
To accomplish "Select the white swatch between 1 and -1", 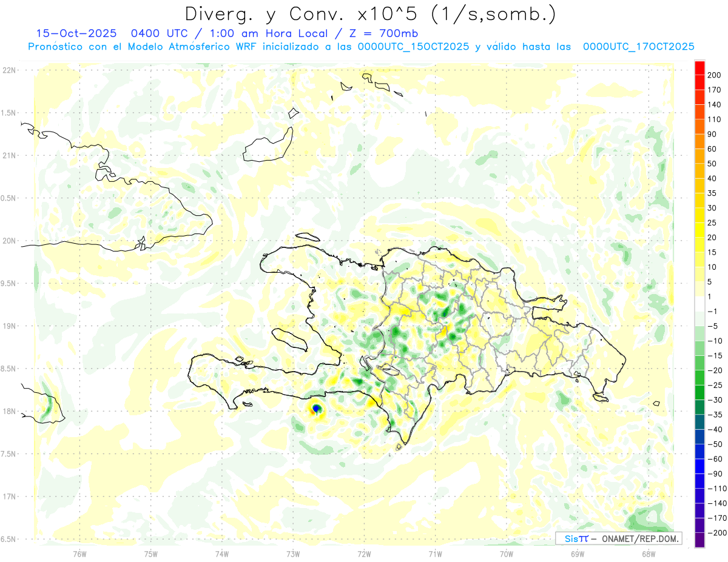I will tap(699, 304).
